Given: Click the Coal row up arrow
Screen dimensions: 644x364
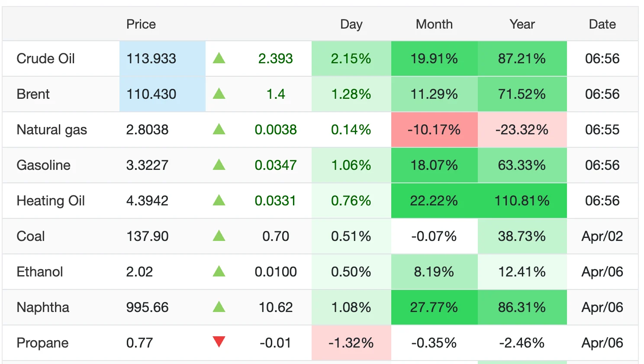Looking at the screenshot, I should pyautogui.click(x=219, y=236).
